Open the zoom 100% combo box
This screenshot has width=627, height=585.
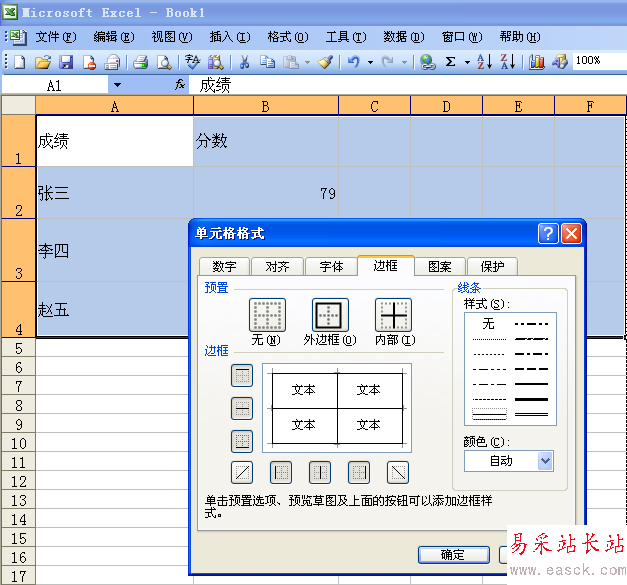(x=599, y=61)
